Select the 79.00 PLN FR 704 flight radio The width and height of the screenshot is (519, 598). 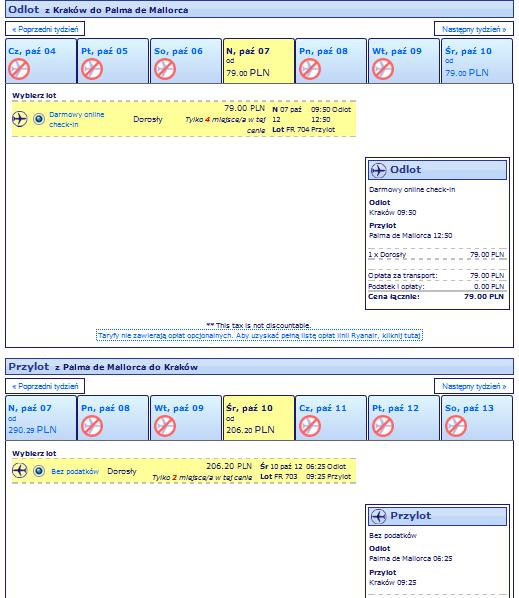(39, 119)
